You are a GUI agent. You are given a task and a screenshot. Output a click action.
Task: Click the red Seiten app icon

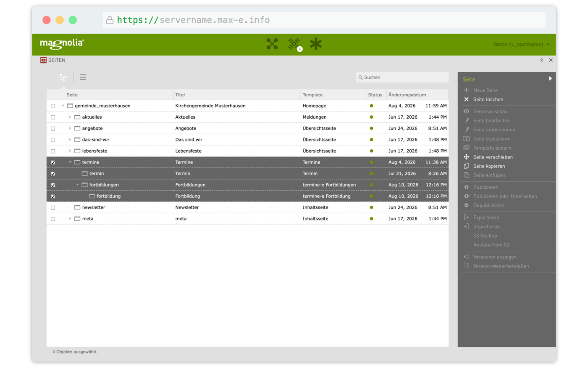(43, 60)
